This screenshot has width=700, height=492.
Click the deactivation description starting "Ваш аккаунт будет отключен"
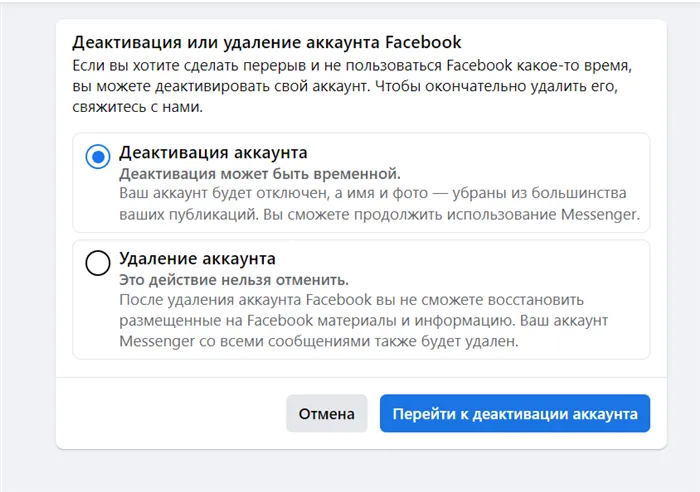[379, 204]
